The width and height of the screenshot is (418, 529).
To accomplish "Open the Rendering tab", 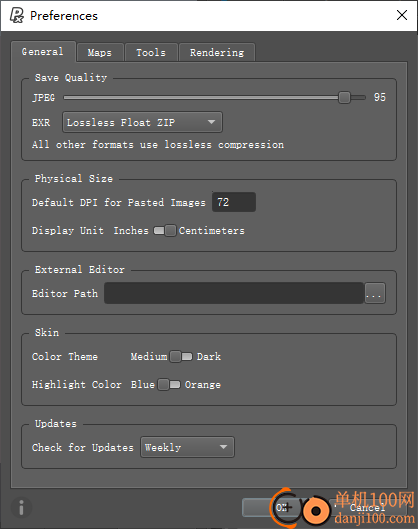I will pyautogui.click(x=217, y=52).
